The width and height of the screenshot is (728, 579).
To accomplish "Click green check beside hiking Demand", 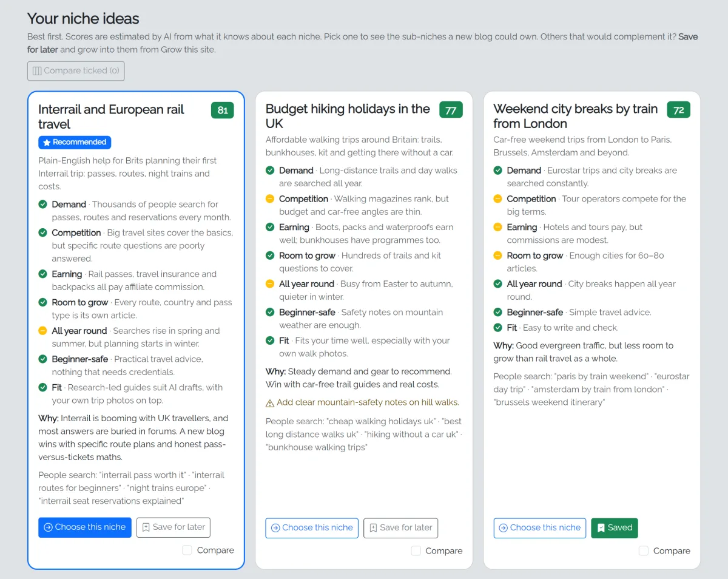I will (270, 170).
